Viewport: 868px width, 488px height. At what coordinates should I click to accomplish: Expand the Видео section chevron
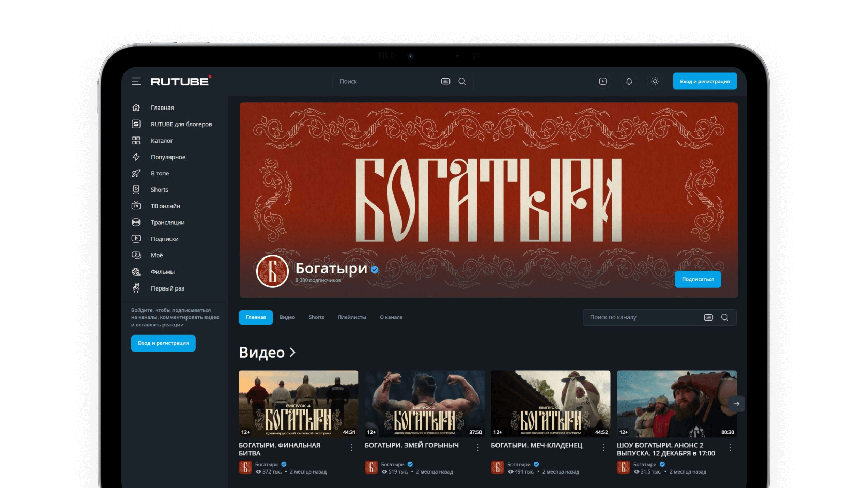[x=292, y=352]
